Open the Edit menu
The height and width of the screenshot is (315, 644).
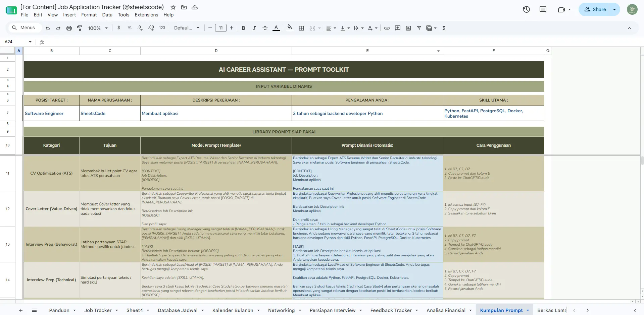click(38, 15)
